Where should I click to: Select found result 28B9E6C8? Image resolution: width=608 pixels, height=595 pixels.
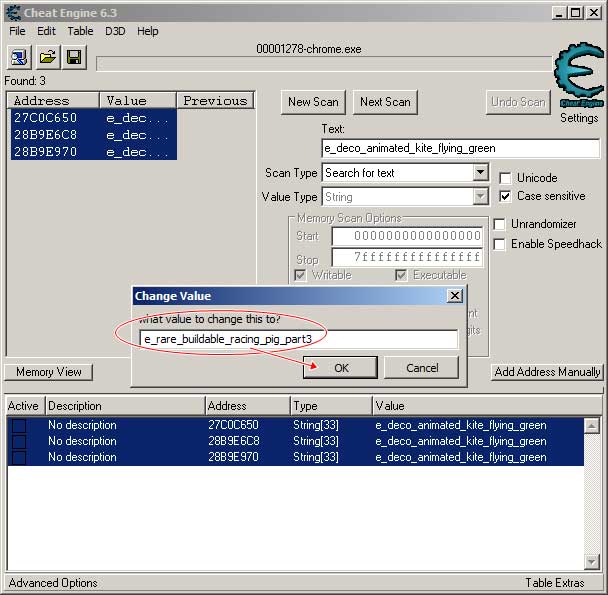pos(94,135)
